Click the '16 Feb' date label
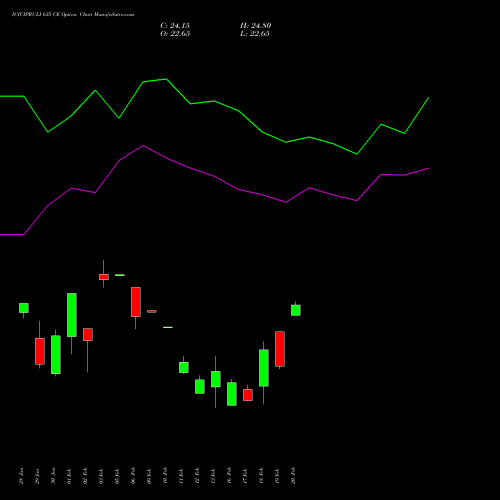Viewport: 500px width, 500px height. [x=230, y=476]
